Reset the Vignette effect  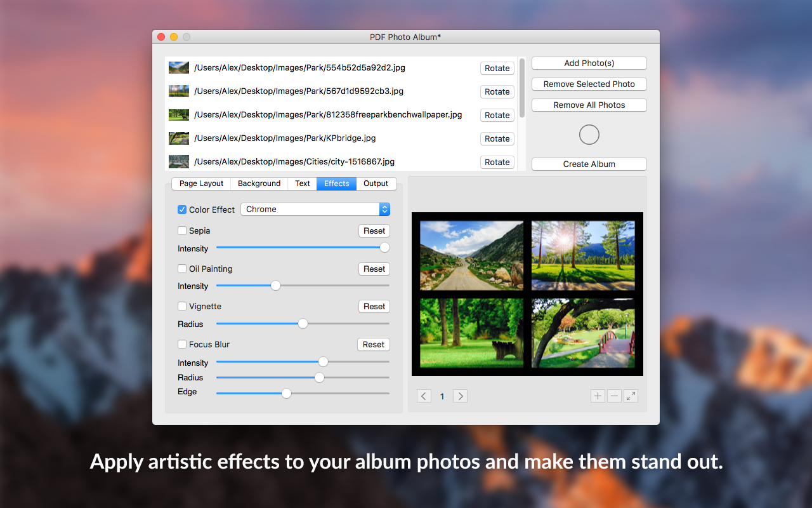point(374,306)
